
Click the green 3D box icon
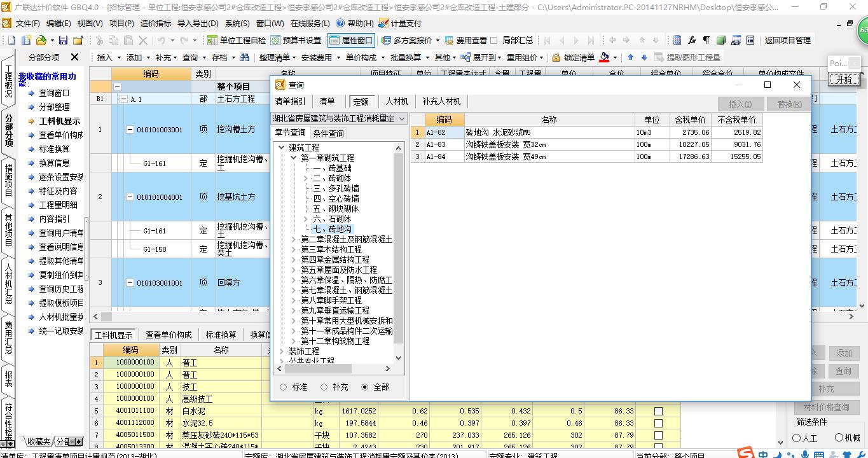(721, 40)
